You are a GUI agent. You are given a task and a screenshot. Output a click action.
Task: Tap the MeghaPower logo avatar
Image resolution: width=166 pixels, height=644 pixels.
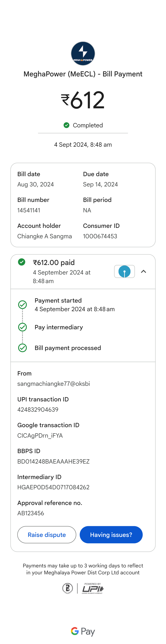pyautogui.click(x=83, y=54)
